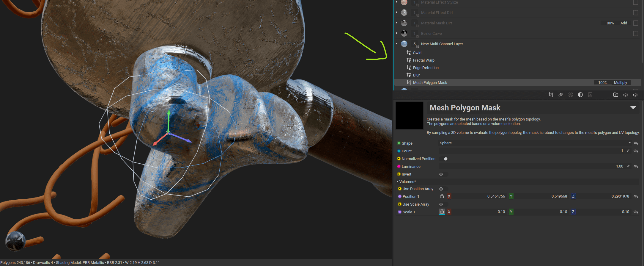Click the chain link icon in layer toolbar
Viewport: 644px width, 266px height.
tap(561, 95)
